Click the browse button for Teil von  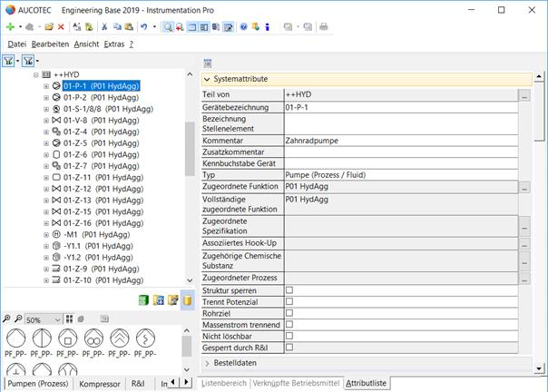click(524, 95)
